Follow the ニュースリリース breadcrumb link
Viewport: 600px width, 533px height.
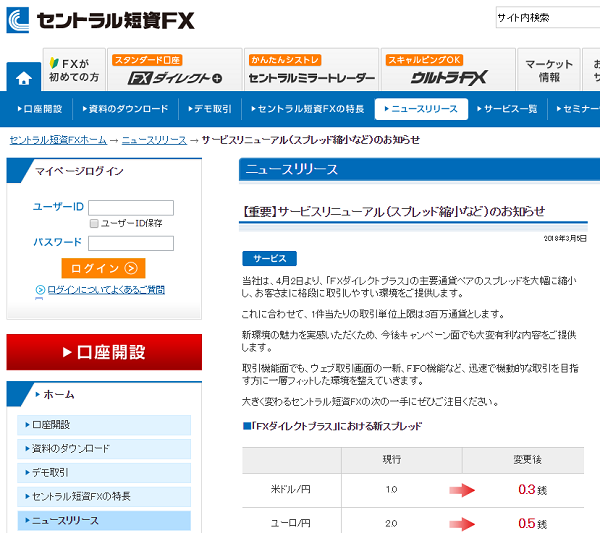[x=154, y=140]
